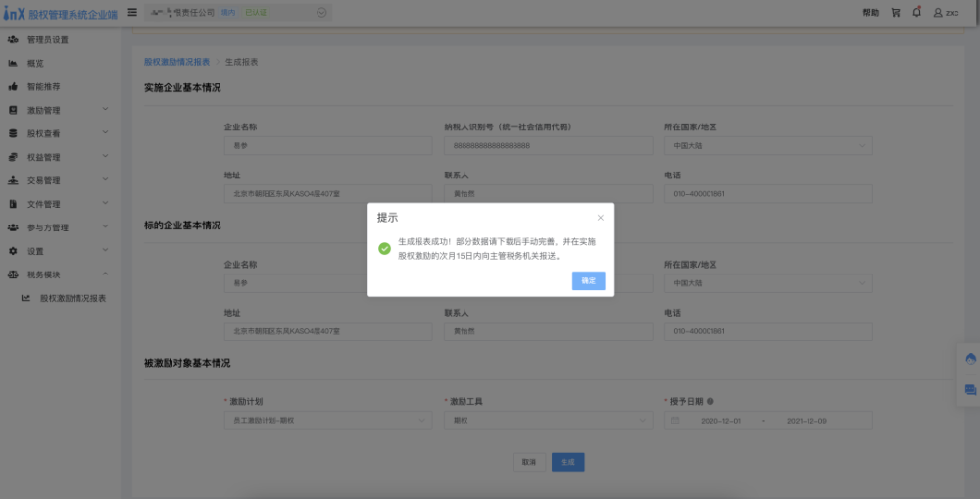The width and height of the screenshot is (980, 499).
Task: Click the 境内 tag in header
Action: tap(228, 12)
